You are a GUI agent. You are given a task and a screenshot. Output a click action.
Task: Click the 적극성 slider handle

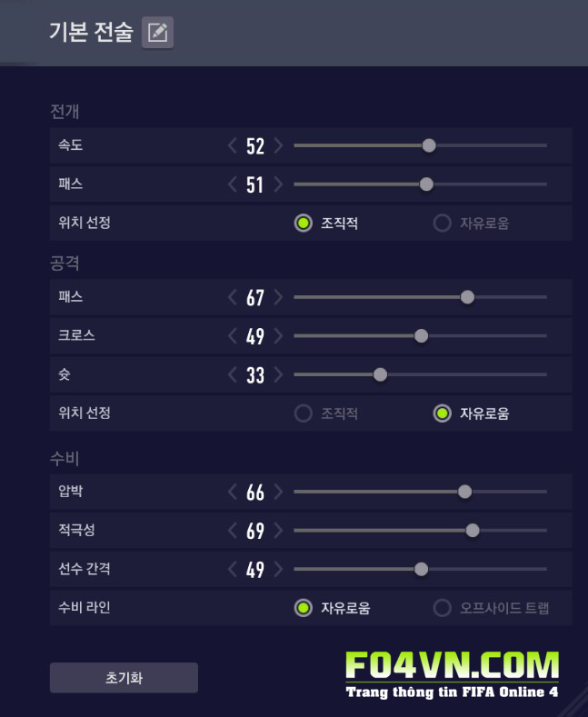tap(473, 531)
